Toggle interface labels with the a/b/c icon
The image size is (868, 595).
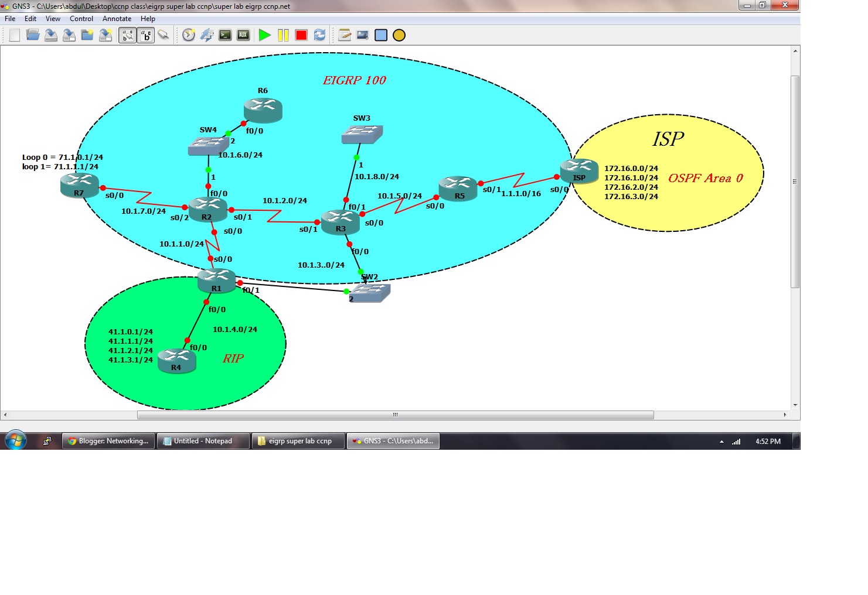point(126,35)
